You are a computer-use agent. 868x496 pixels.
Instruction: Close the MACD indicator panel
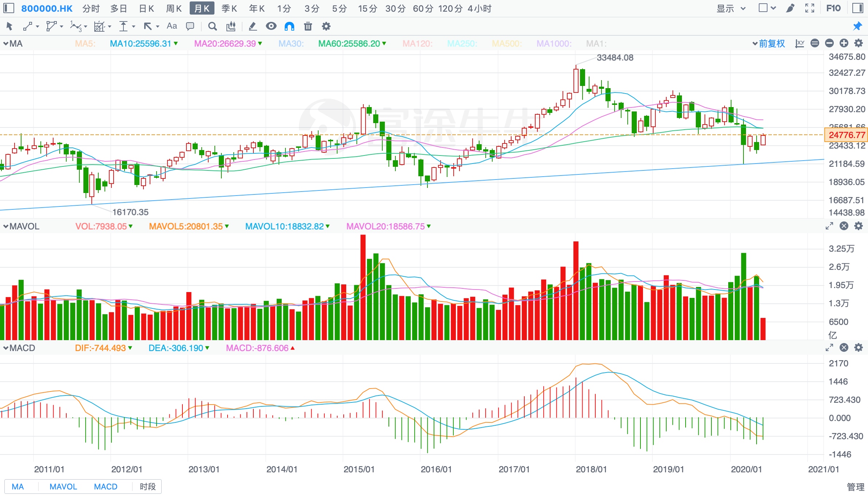pos(844,348)
